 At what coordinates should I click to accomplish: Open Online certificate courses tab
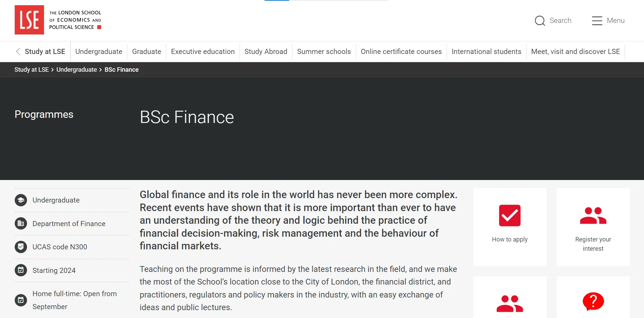pos(401,52)
